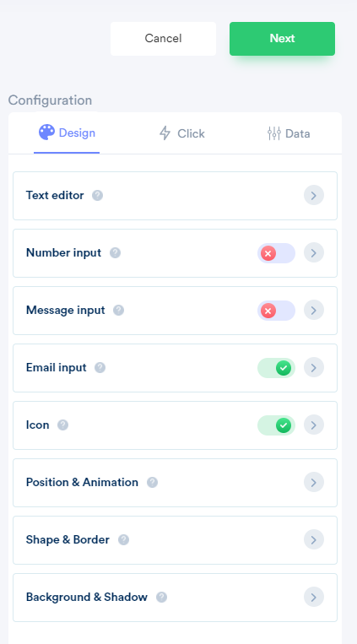The height and width of the screenshot is (644, 357).
Task: Expand the Text editor section arrow
Action: tap(314, 195)
